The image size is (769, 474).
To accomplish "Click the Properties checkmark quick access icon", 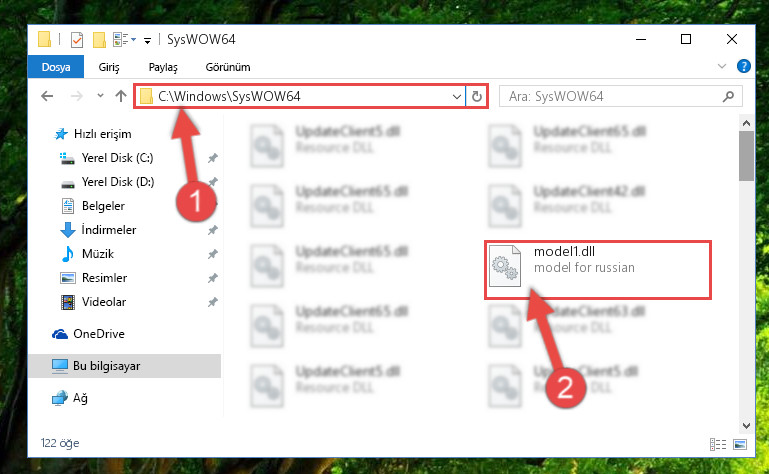I will [77, 40].
